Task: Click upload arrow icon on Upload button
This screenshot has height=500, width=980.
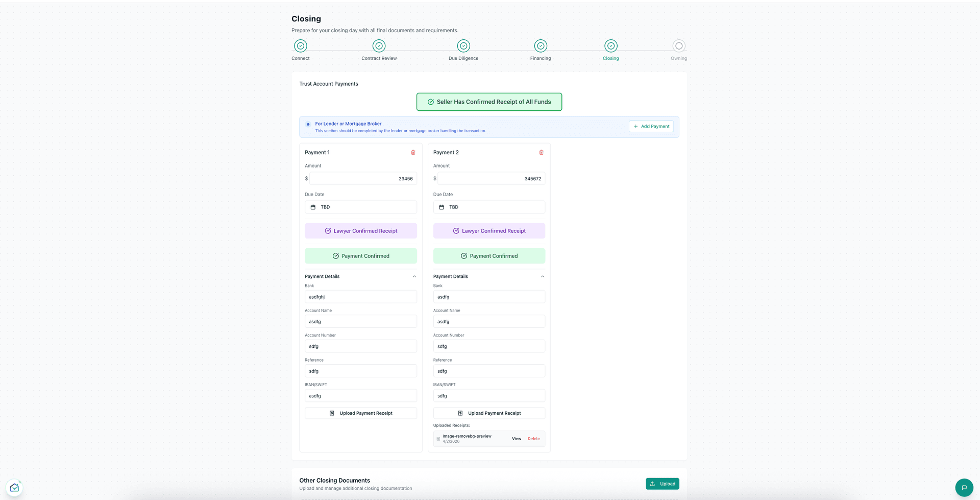Action: coord(652,484)
